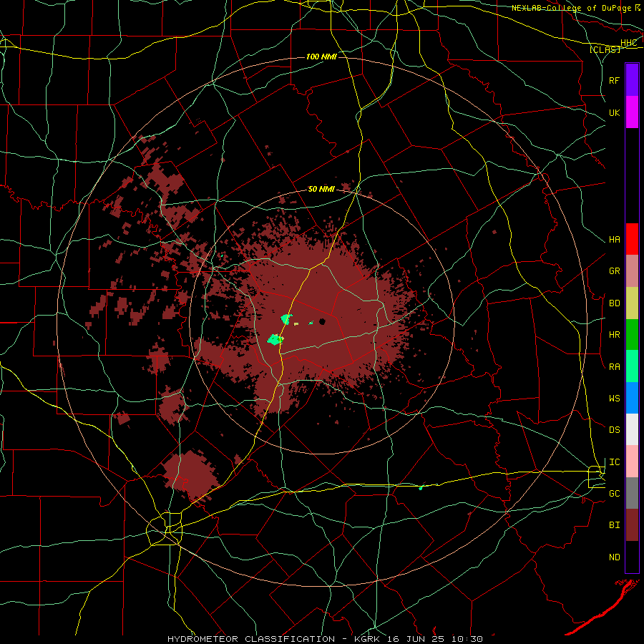The height and width of the screenshot is (644, 644).
Task: Click the "16 JUN 25 10:30" timestamp
Action: tap(434, 639)
